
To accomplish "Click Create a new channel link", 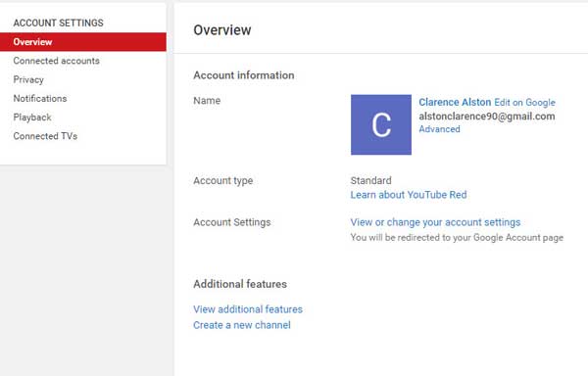I will 242,325.
